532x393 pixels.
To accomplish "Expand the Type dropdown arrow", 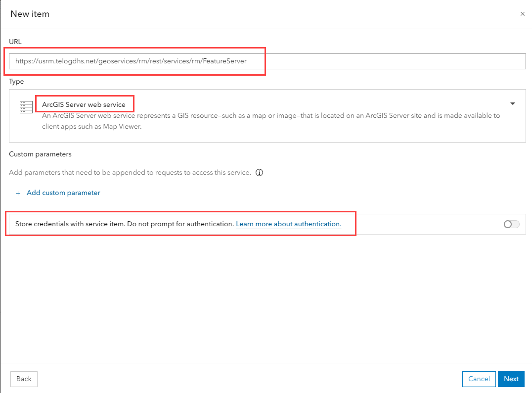I will click(x=513, y=104).
